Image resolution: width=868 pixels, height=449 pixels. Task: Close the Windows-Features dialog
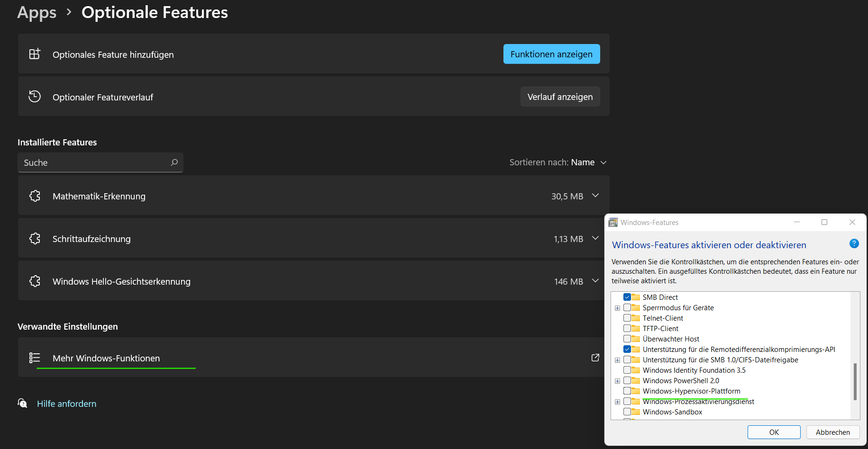[852, 222]
